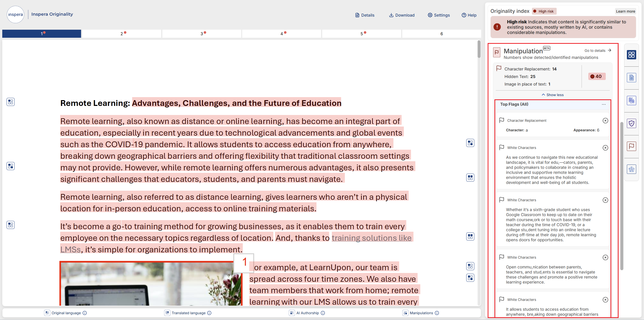
Task: Switch to page 5 tab
Action: pos(362,33)
